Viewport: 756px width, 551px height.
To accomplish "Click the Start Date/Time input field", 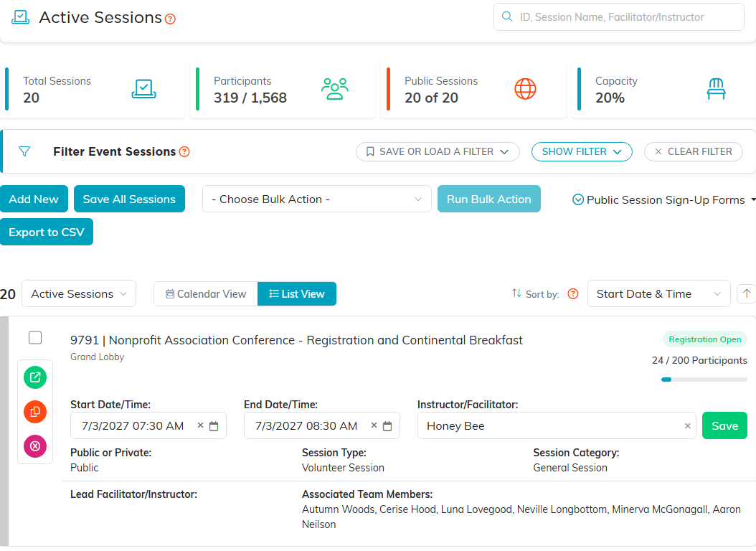I will pos(148,425).
